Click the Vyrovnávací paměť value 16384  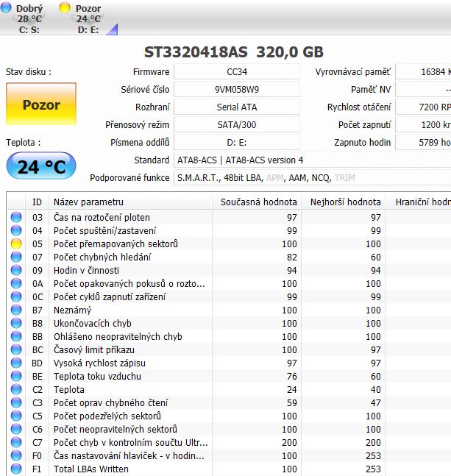(423, 72)
